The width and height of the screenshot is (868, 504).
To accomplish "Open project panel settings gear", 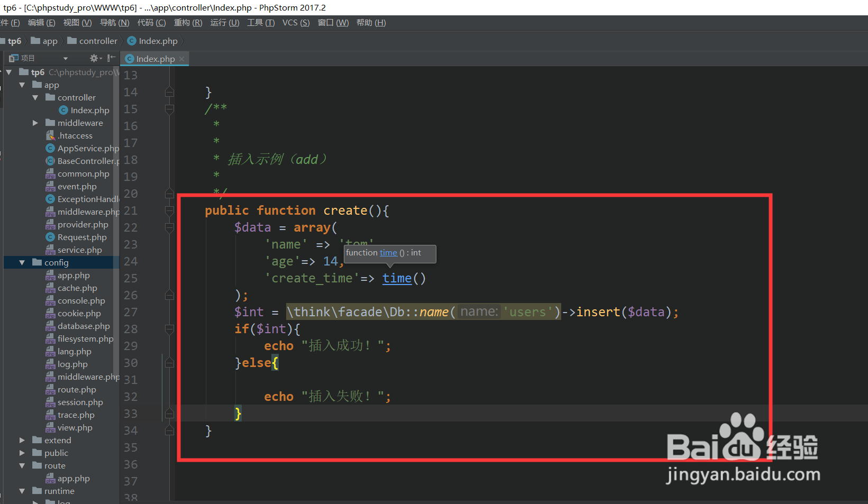I will pos(95,58).
